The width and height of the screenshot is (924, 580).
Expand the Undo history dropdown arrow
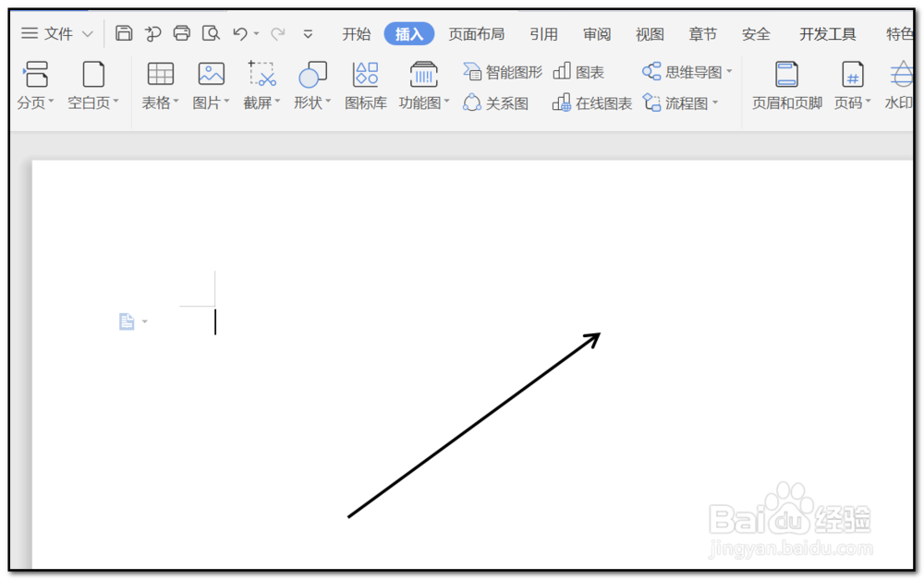[256, 34]
